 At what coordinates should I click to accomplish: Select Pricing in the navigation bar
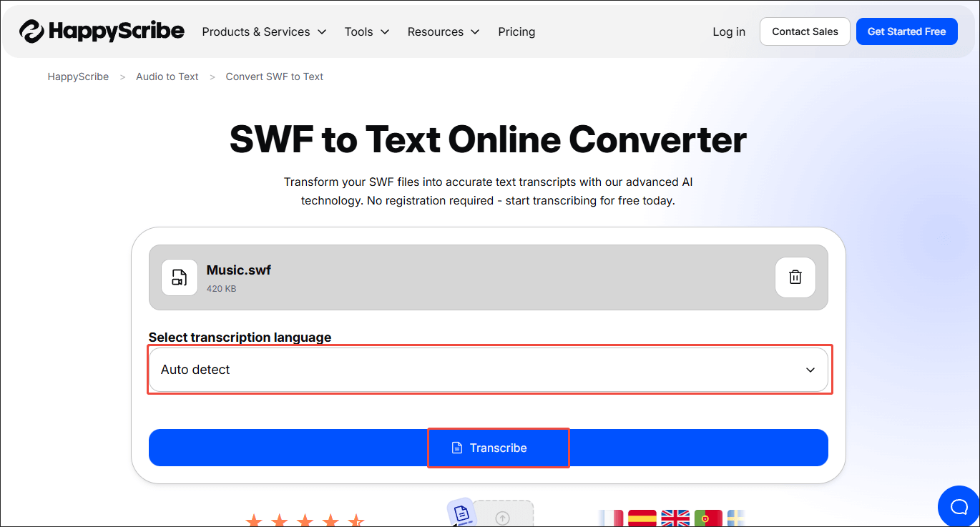tap(516, 31)
